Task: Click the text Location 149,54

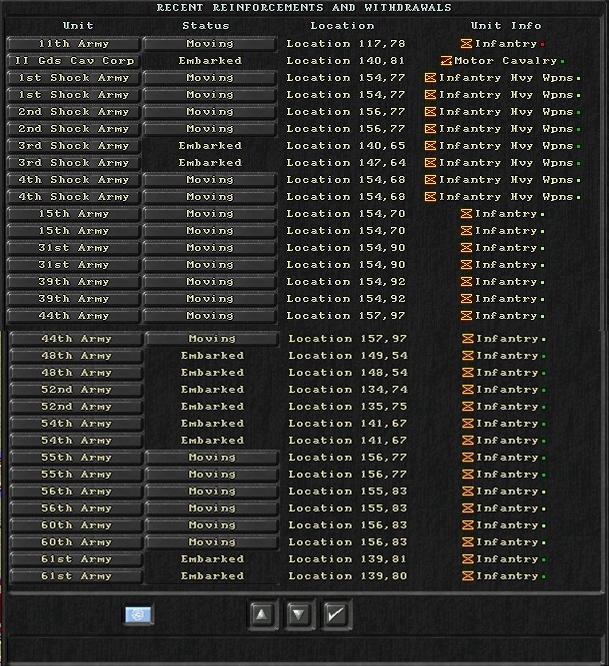Action: [348, 356]
